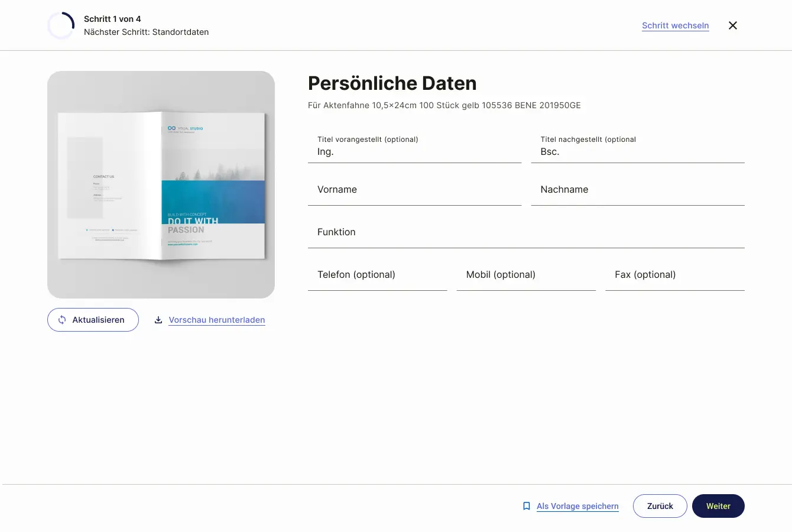Image resolution: width=792 pixels, height=532 pixels.
Task: Select the Funktion input field
Action: (526, 232)
